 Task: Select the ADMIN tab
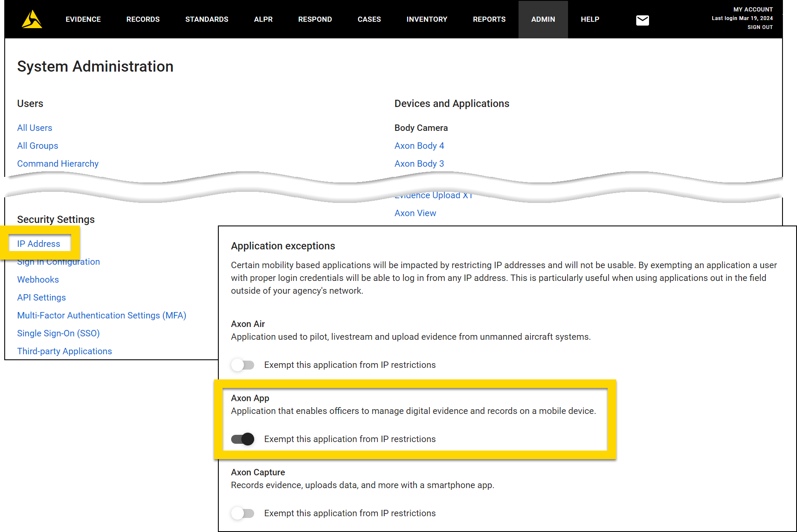coord(543,19)
